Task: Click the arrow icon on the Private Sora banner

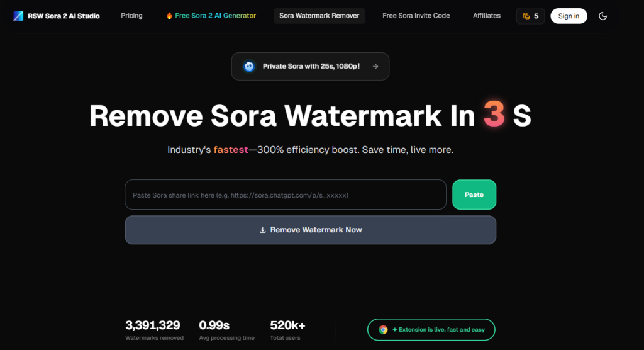Action: pyautogui.click(x=375, y=66)
